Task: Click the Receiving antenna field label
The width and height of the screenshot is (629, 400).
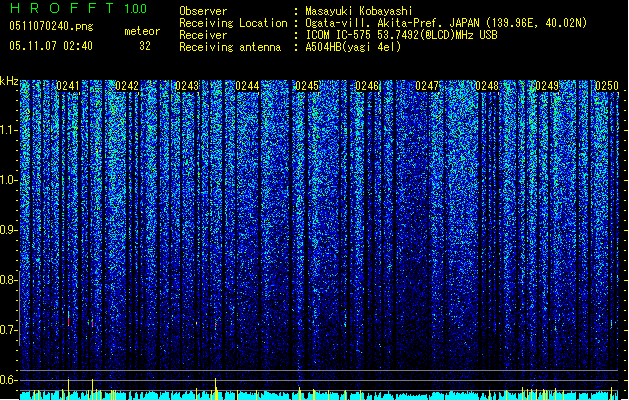Action: click(230, 47)
